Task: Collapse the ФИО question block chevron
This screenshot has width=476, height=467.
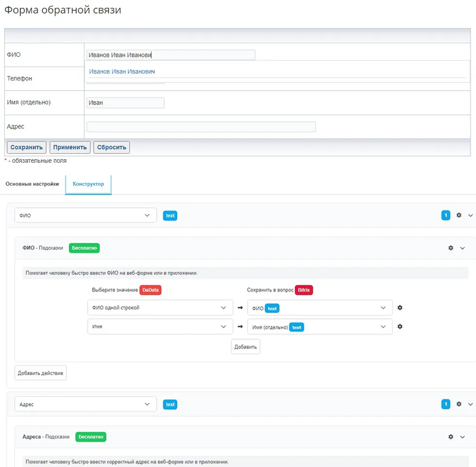Action: pyautogui.click(x=470, y=215)
